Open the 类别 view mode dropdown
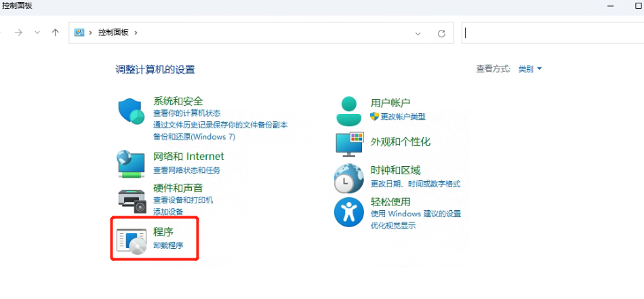This screenshot has height=299, width=644. (x=530, y=69)
